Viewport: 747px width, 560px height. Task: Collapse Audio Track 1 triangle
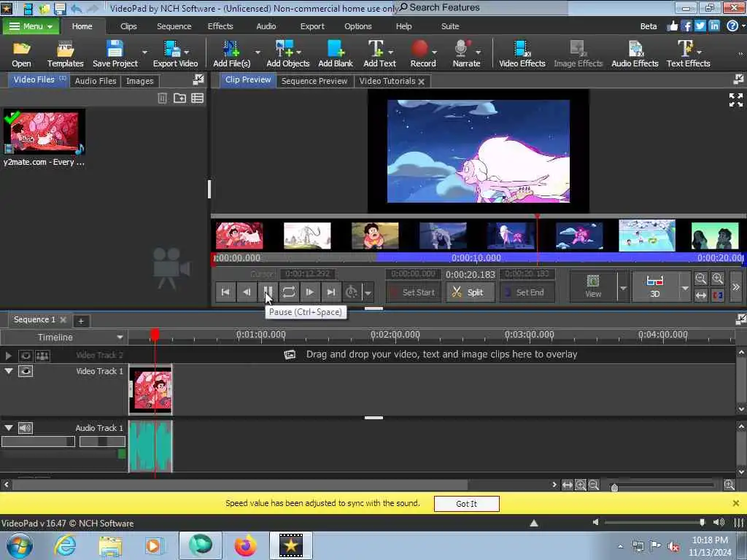pyautogui.click(x=9, y=427)
